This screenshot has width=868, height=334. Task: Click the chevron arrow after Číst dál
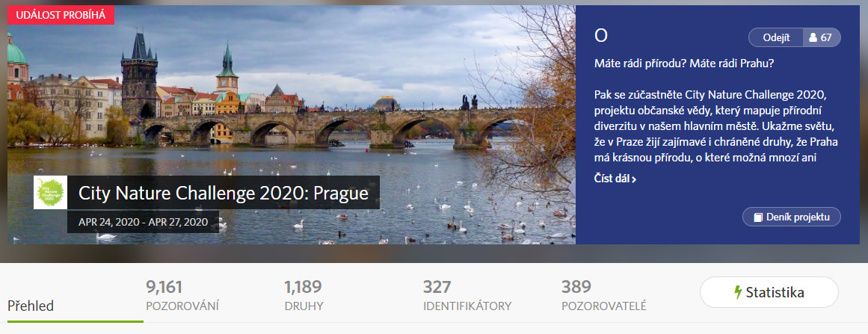coord(634,179)
